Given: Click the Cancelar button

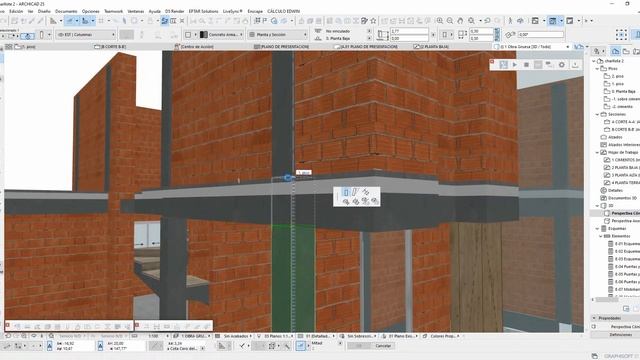Looking at the screenshot, I should 383,346.
